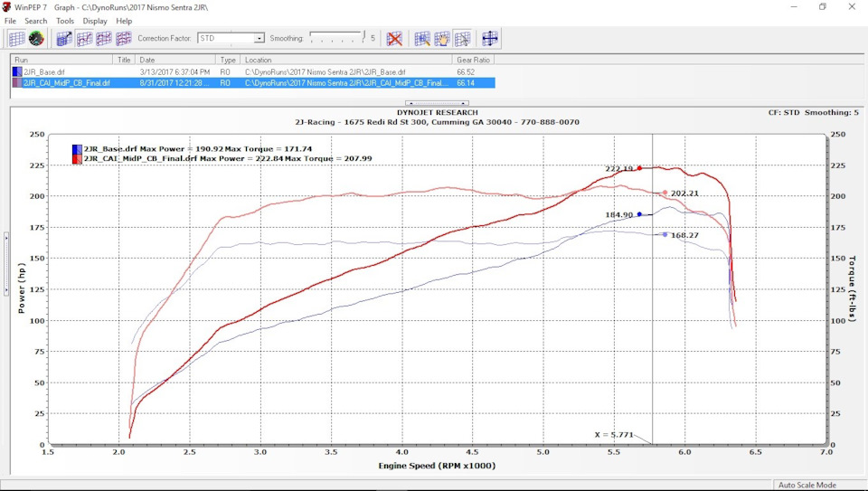Open the File menu
868x491 pixels.
click(x=10, y=21)
